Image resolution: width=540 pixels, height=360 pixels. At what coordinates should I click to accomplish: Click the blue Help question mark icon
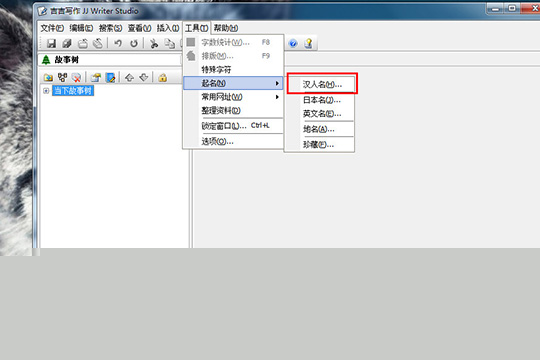click(293, 43)
